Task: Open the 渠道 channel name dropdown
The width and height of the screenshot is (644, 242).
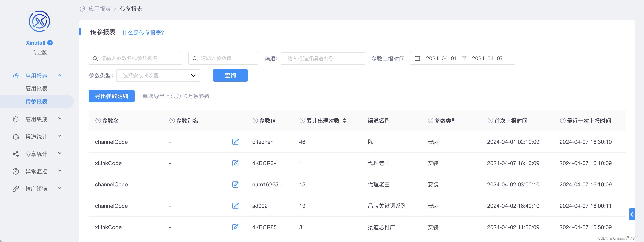Action: (x=323, y=58)
